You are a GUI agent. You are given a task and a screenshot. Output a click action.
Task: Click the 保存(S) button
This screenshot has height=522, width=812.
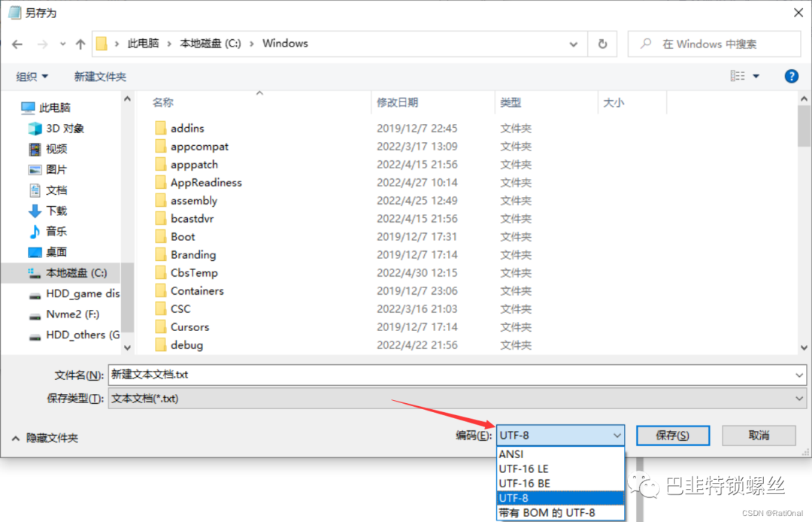[673, 436]
